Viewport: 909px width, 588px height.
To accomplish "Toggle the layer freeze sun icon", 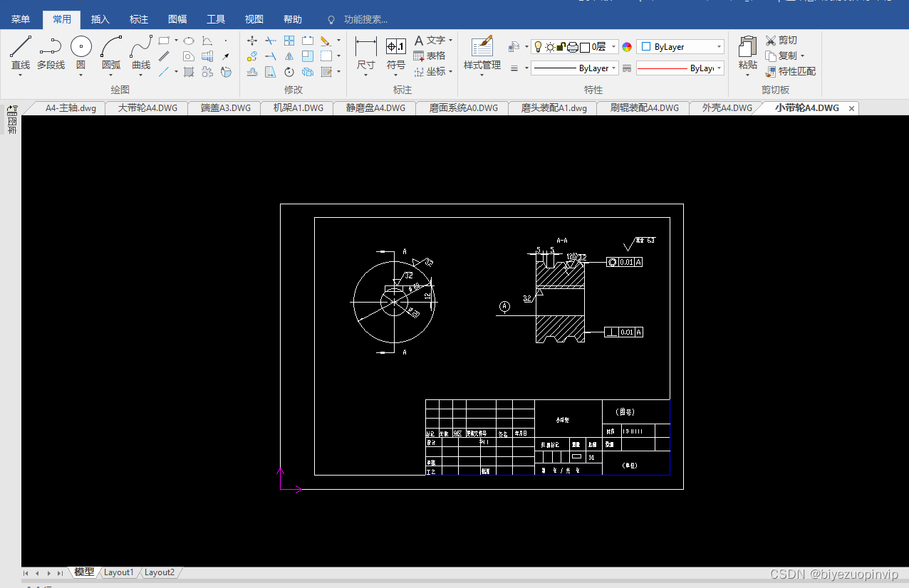I will (549, 47).
